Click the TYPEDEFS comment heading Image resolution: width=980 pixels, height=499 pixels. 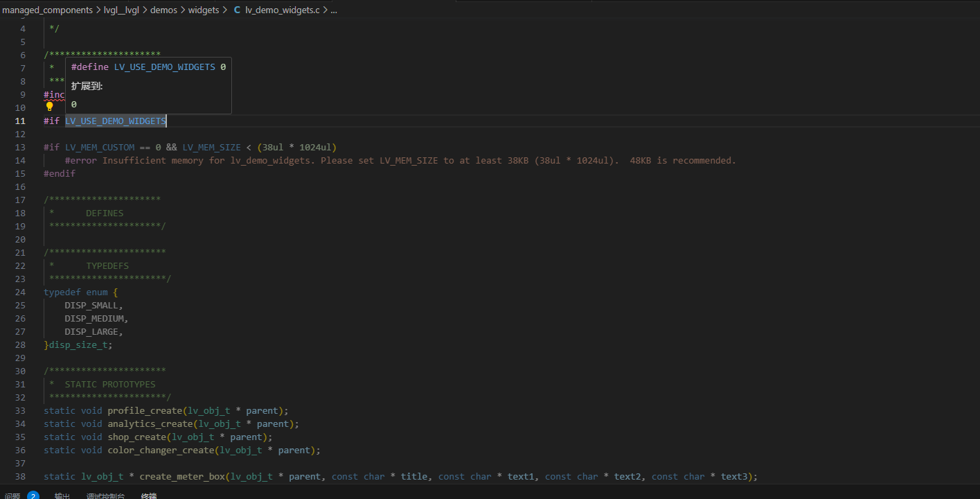[x=107, y=265]
